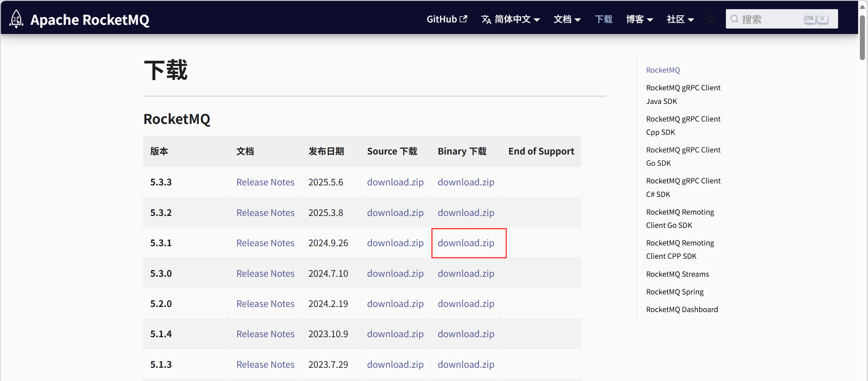Select the 下载 menu item

pos(603,19)
